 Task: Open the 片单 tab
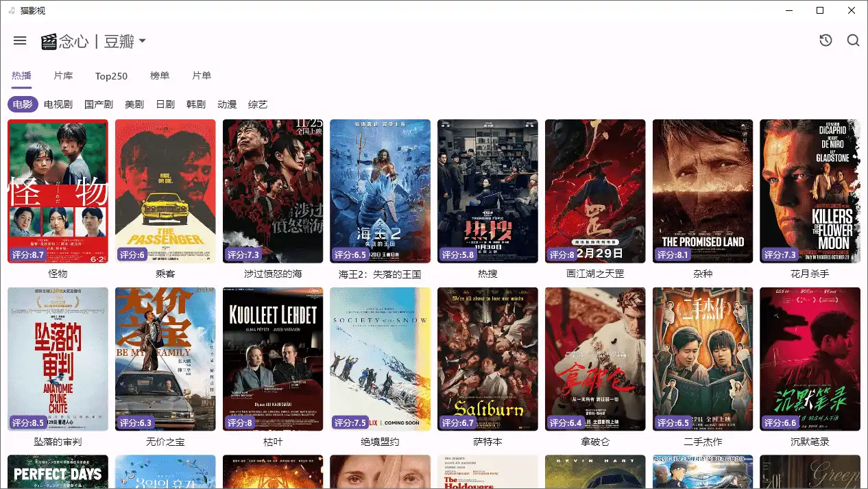coord(202,76)
